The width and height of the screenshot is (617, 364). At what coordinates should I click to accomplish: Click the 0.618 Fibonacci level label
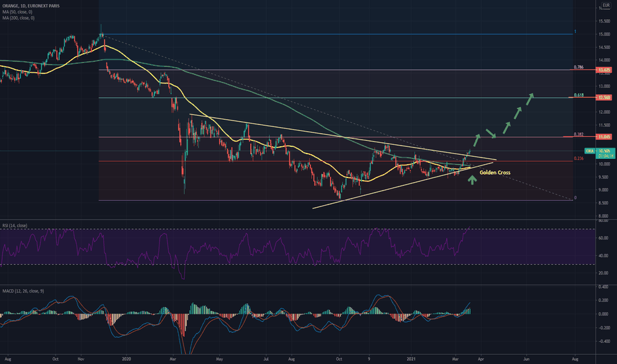(579, 95)
